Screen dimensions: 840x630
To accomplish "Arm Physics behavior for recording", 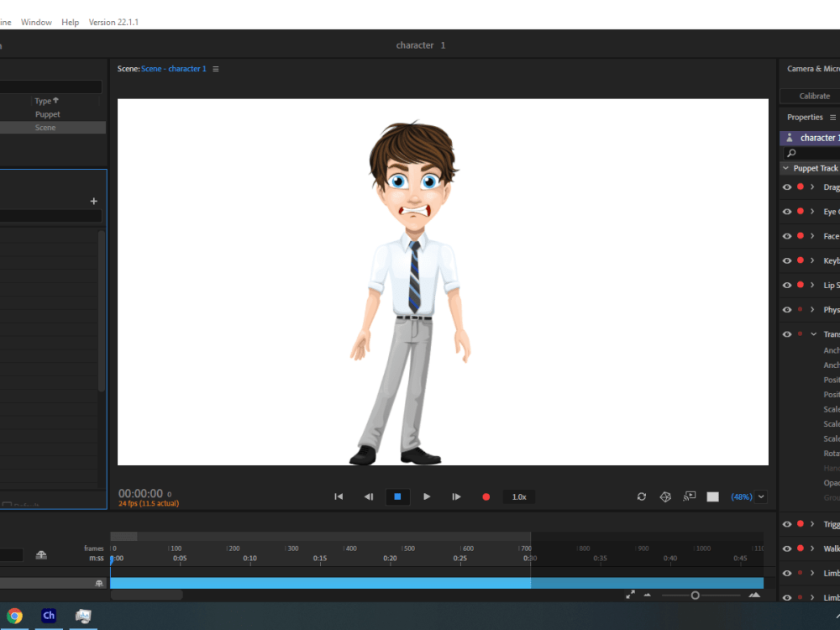I will (x=801, y=310).
